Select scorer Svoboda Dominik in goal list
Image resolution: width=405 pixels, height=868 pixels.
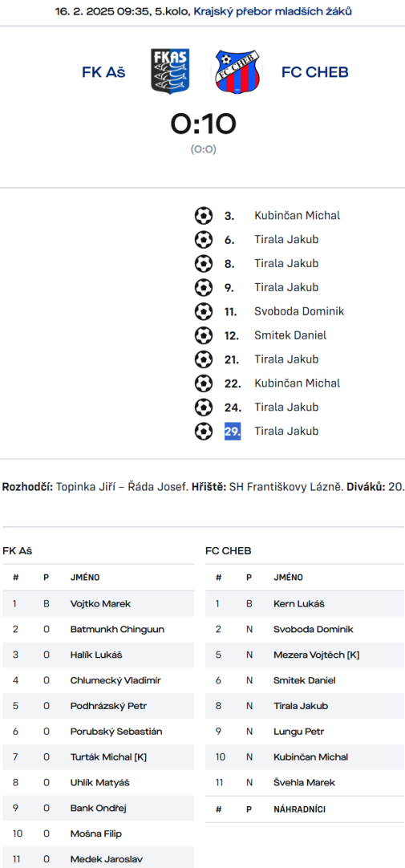[299, 311]
